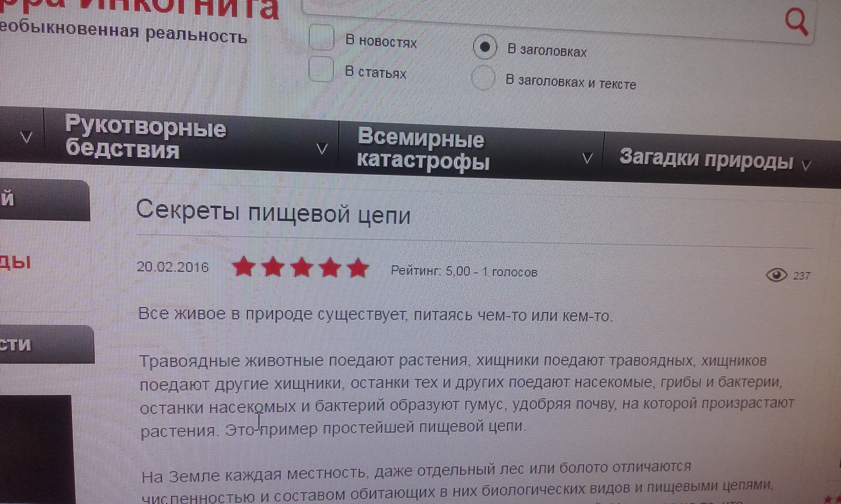
Task: Rate the article with the second star
Action: tap(273, 267)
